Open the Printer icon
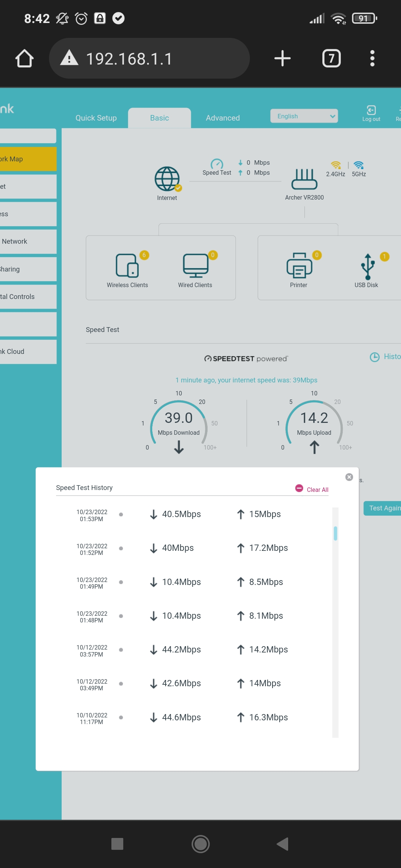The height and width of the screenshot is (868, 401). click(x=299, y=265)
